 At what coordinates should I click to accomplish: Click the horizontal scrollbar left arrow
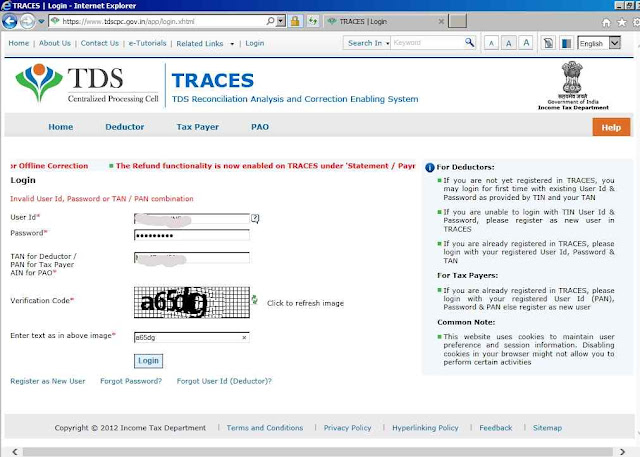(x=15, y=452)
